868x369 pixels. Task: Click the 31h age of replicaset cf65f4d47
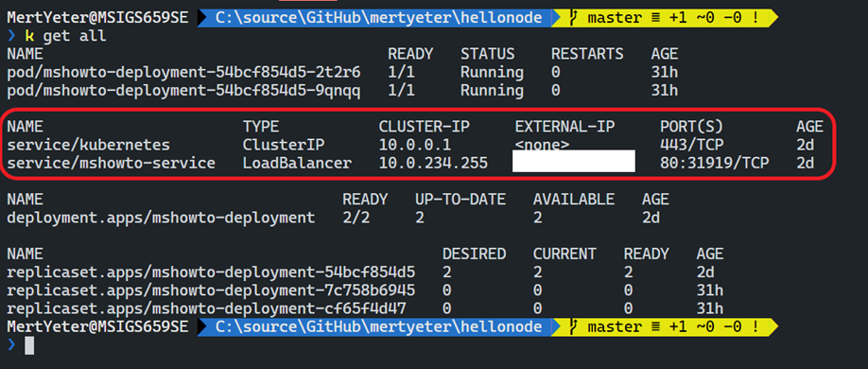[710, 308]
